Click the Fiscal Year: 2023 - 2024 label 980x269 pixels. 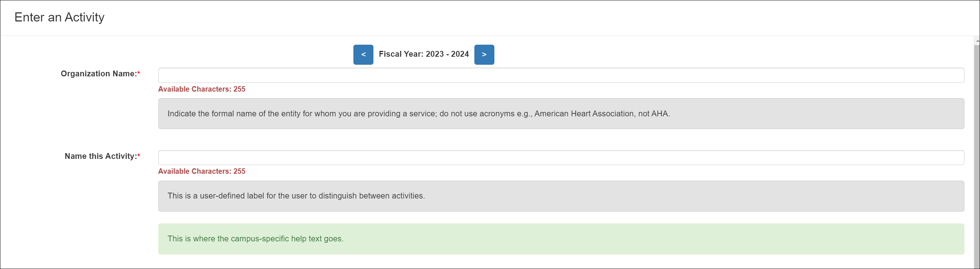[x=424, y=54]
